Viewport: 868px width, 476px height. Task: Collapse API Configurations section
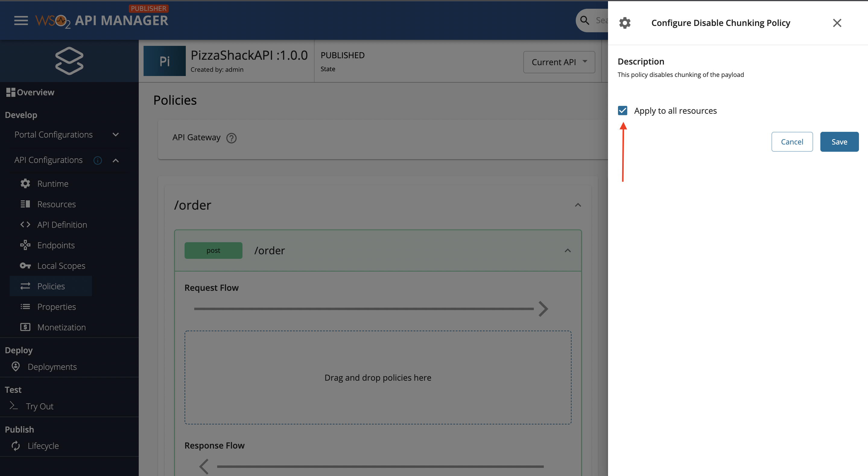coord(116,160)
